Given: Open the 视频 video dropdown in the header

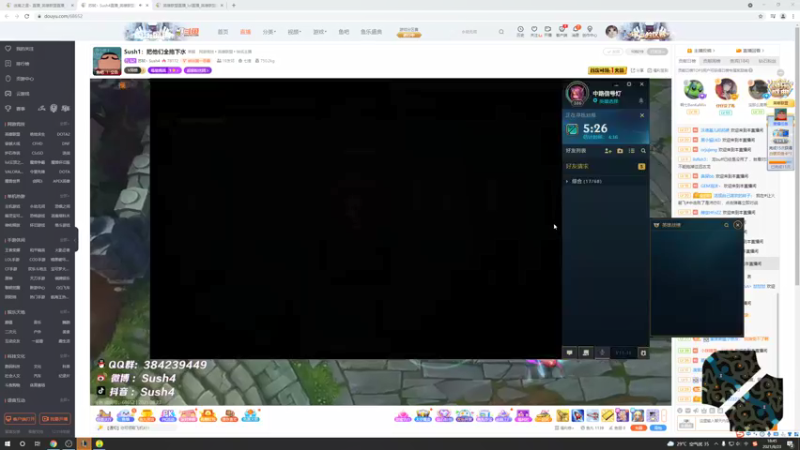Looking at the screenshot, I should (294, 32).
